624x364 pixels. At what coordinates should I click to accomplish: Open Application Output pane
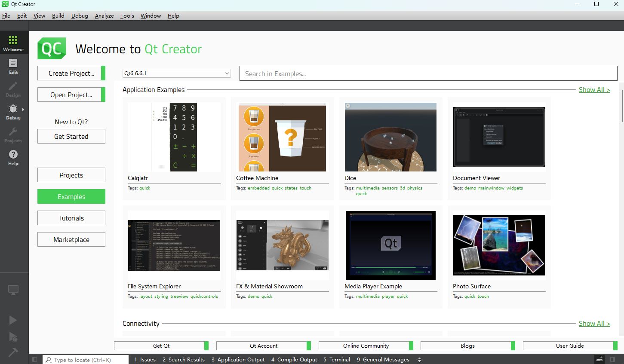coord(238,359)
